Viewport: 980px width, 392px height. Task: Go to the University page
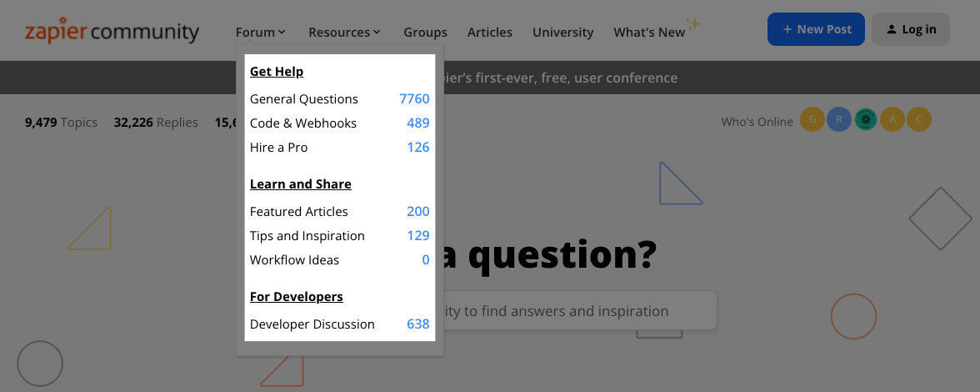pos(562,32)
